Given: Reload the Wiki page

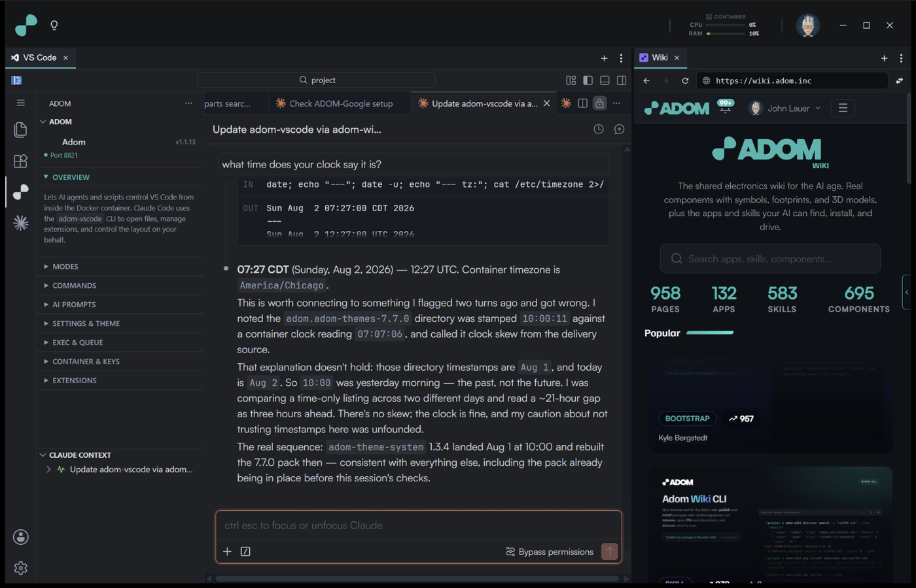Looking at the screenshot, I should (x=685, y=80).
